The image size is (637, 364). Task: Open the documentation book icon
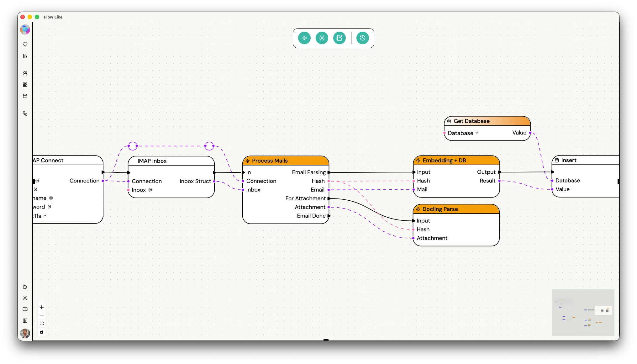click(25, 309)
